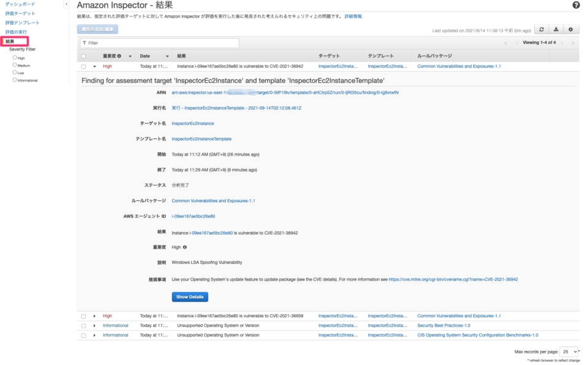The image size is (588, 365).
Task: Open ダッシュボード in the sidebar
Action: click(20, 4)
